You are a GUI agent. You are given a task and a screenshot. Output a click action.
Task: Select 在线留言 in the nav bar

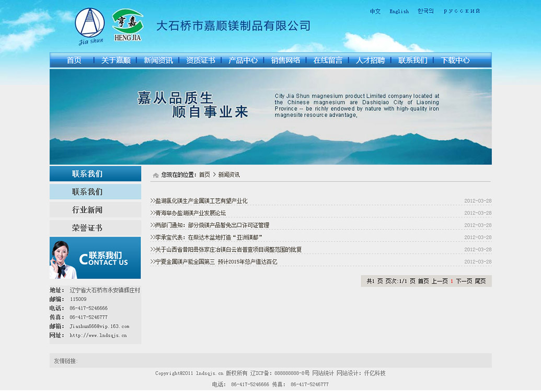tap(328, 60)
